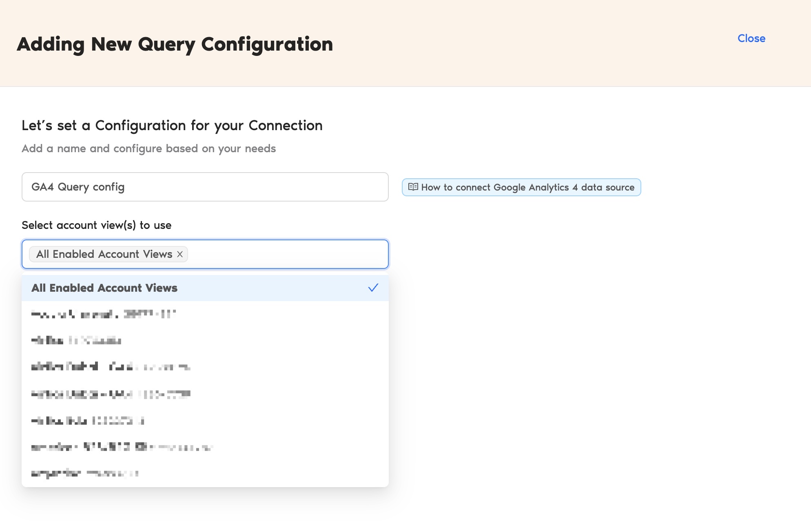Click Let's set a Configuration heading
Viewport: 811px width, 532px height.
172,125
